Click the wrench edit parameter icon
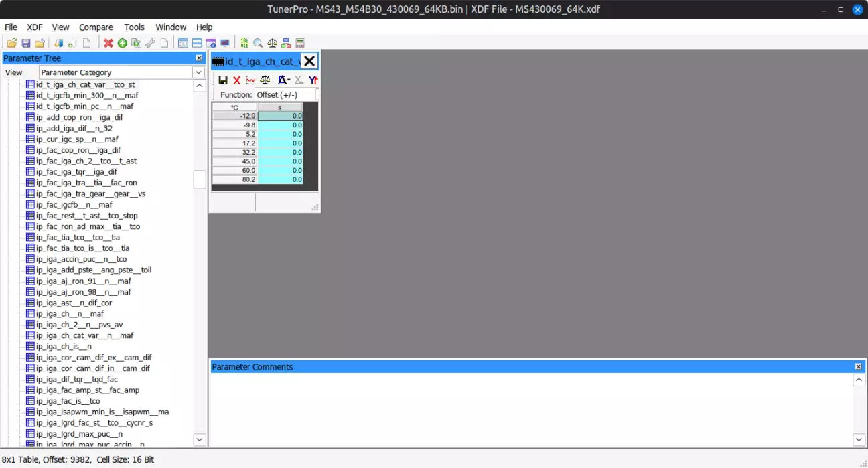The width and height of the screenshot is (868, 468). pyautogui.click(x=150, y=44)
